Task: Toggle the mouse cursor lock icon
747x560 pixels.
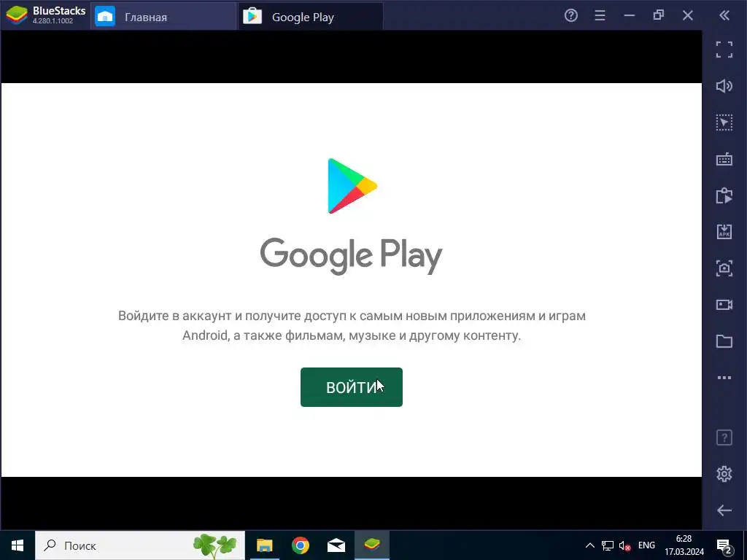Action: pos(724,122)
